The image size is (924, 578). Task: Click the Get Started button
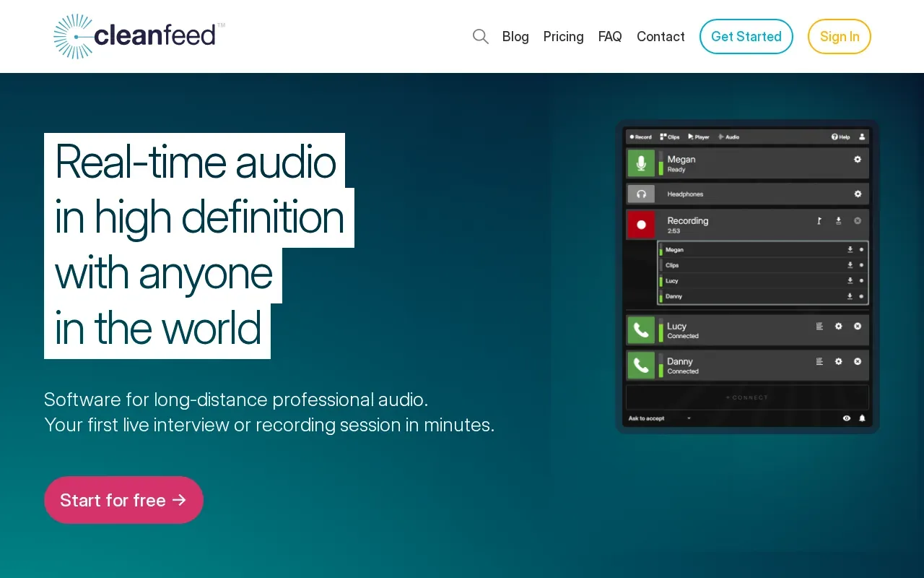[746, 36]
